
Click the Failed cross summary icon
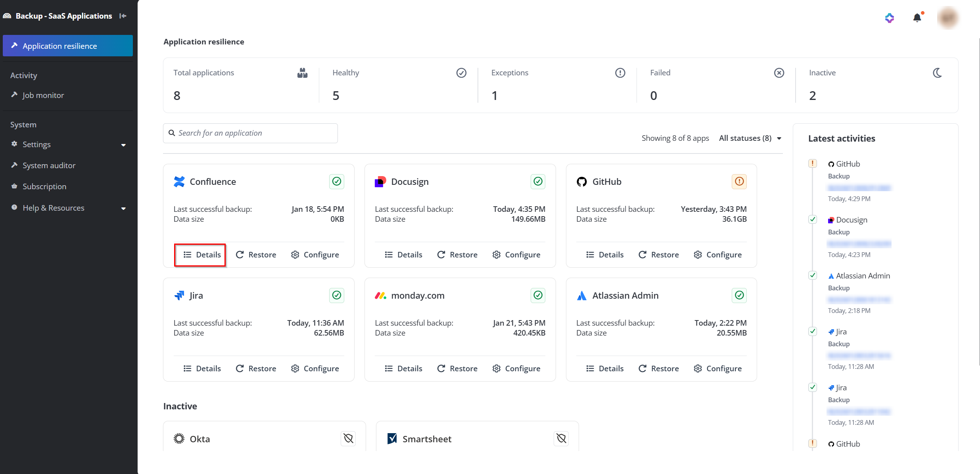[779, 73]
